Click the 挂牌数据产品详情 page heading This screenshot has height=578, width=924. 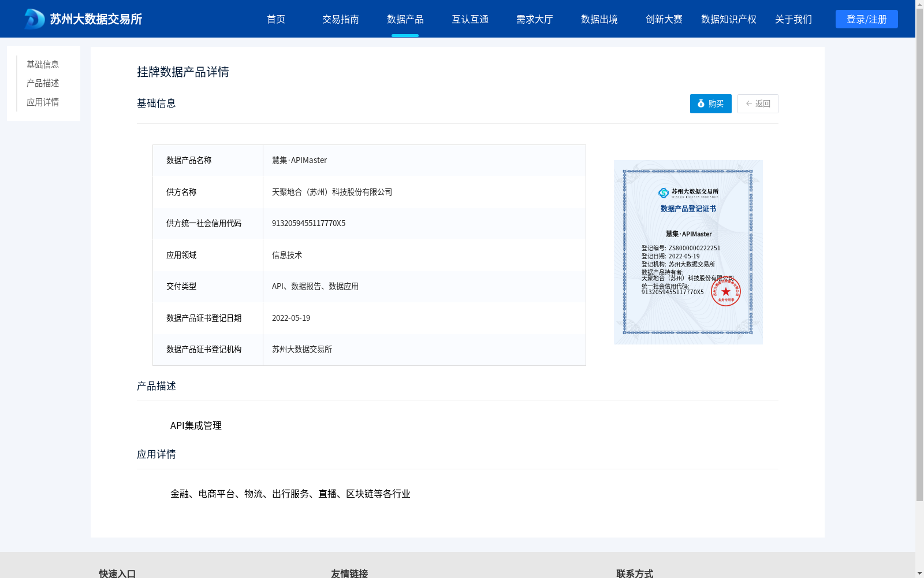(x=183, y=72)
